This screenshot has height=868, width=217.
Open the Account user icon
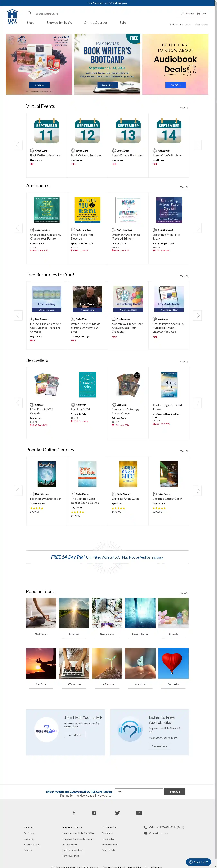pyautogui.click(x=183, y=13)
